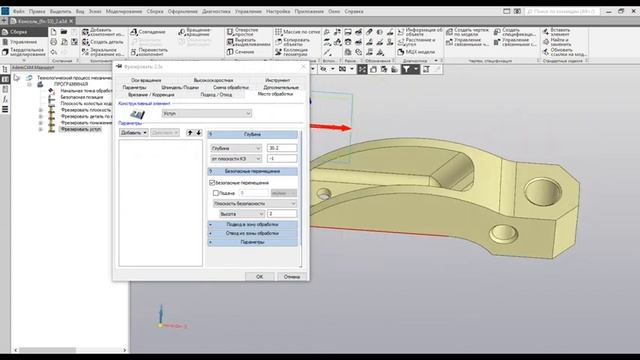The image size is (640, 360).
Task: Click the Open folder icon in the ribbon
Action: tap(64, 32)
